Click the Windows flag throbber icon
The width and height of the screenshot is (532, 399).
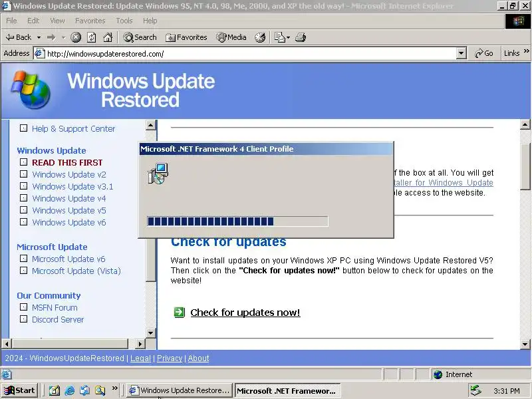(518, 21)
